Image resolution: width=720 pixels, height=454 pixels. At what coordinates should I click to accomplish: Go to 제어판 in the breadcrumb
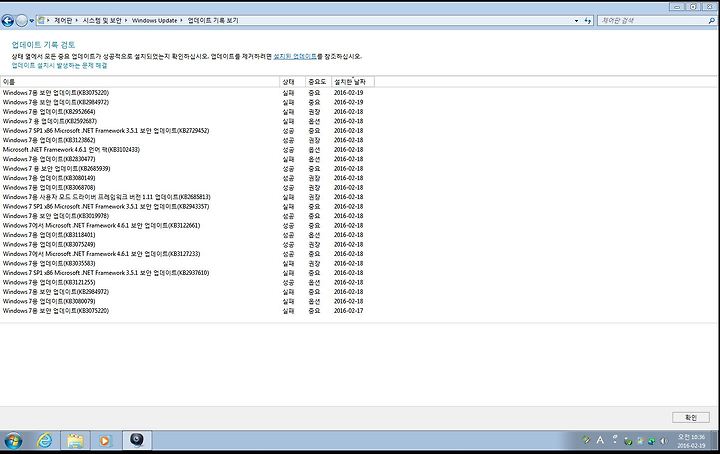[63, 21]
